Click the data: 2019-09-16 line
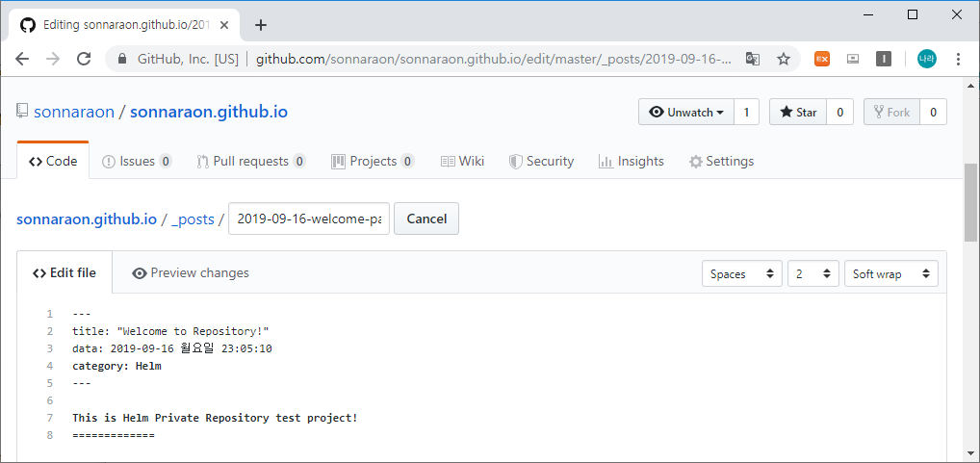This screenshot has height=463, width=980. coord(172,348)
